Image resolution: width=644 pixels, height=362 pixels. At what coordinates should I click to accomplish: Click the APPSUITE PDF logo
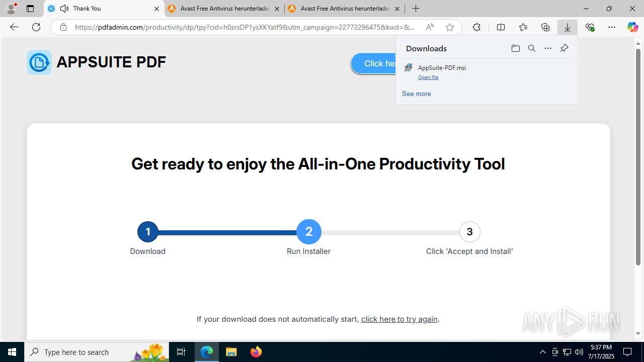coord(96,62)
